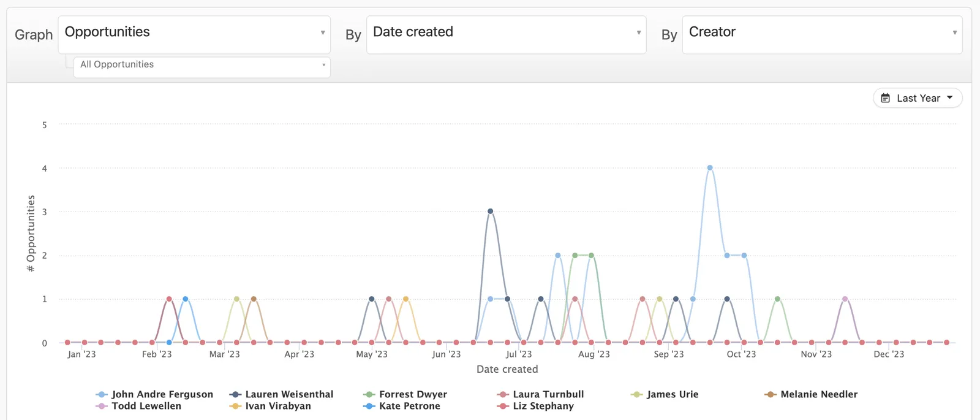Image resolution: width=980 pixels, height=420 pixels.
Task: Click the purple data point in Nov '23
Action: coord(845,299)
